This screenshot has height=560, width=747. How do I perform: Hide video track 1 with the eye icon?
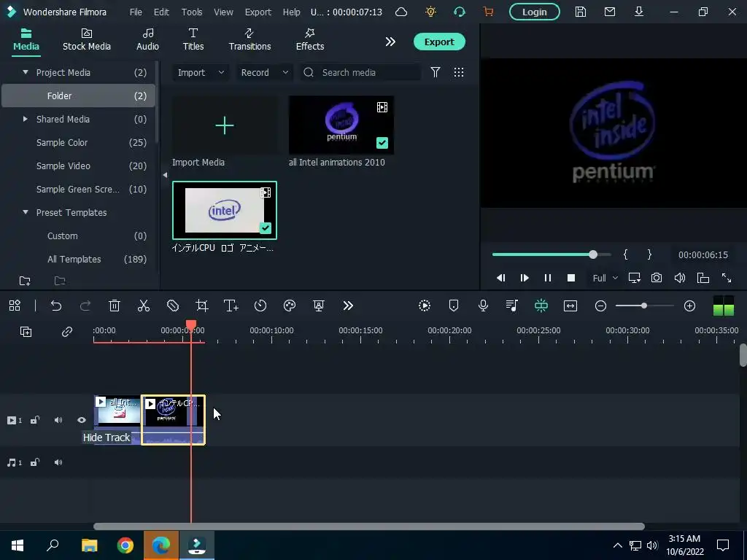pos(82,420)
